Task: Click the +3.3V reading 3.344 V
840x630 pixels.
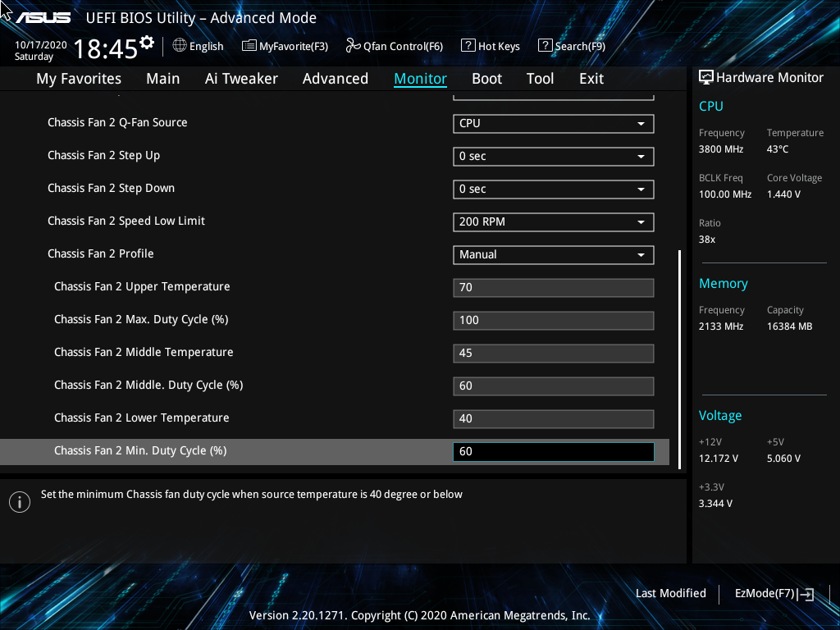Action: coord(715,503)
